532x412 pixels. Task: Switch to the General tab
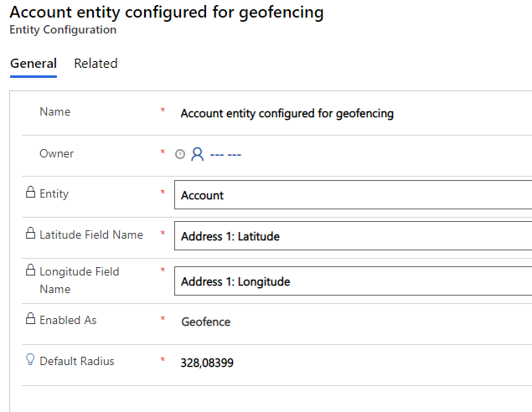click(x=34, y=64)
